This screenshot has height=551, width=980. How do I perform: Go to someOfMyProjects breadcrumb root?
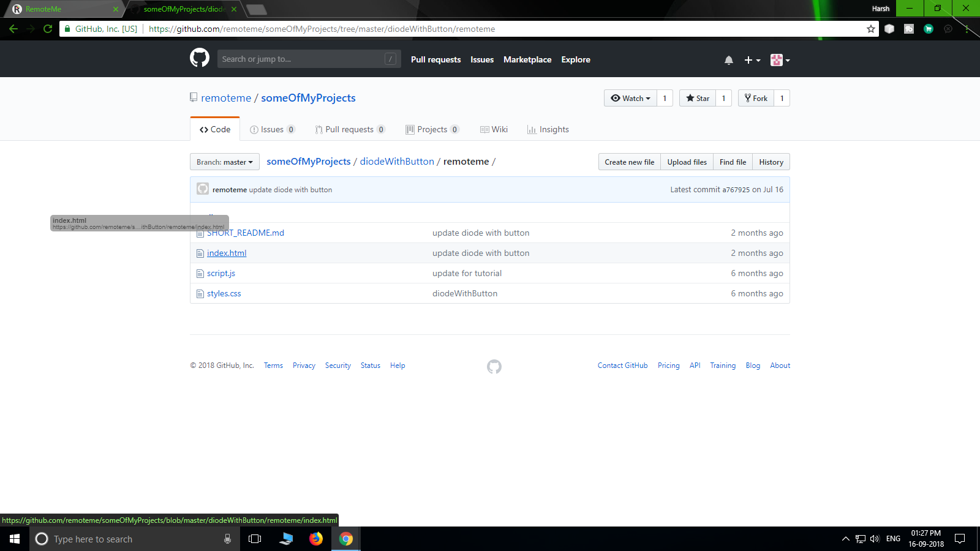(x=309, y=161)
